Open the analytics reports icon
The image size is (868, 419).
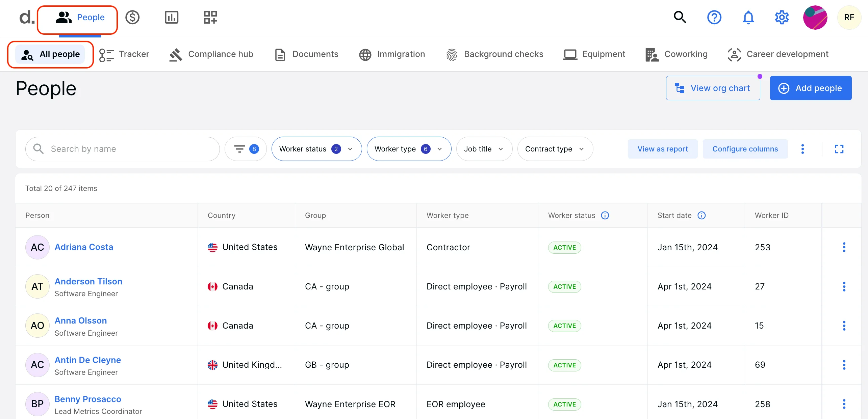tap(172, 17)
